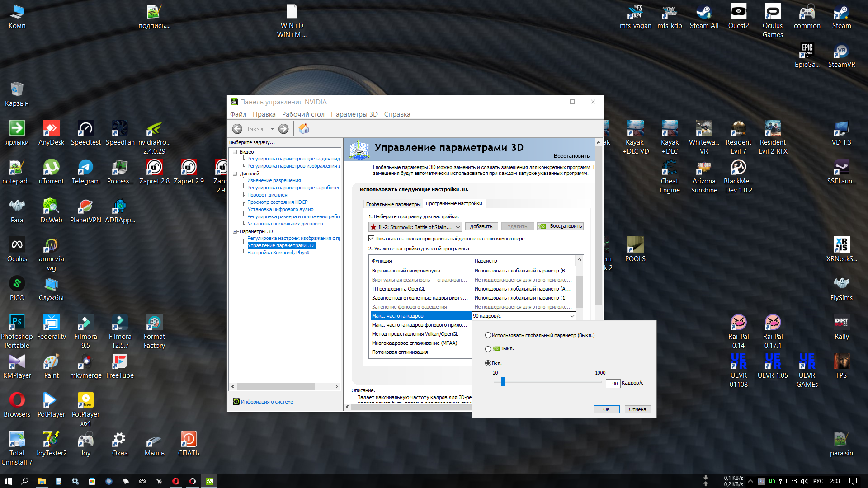868x488 pixels.
Task: Collapse the Параметры 3D tree node
Action: [235, 231]
